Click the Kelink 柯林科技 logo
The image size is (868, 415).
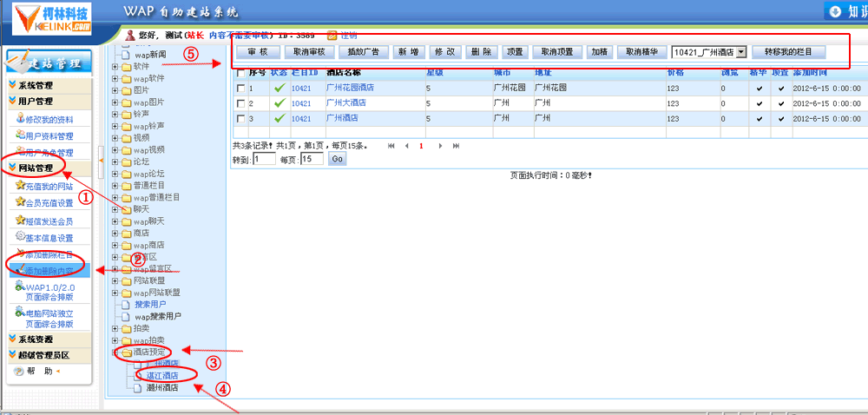pos(53,17)
